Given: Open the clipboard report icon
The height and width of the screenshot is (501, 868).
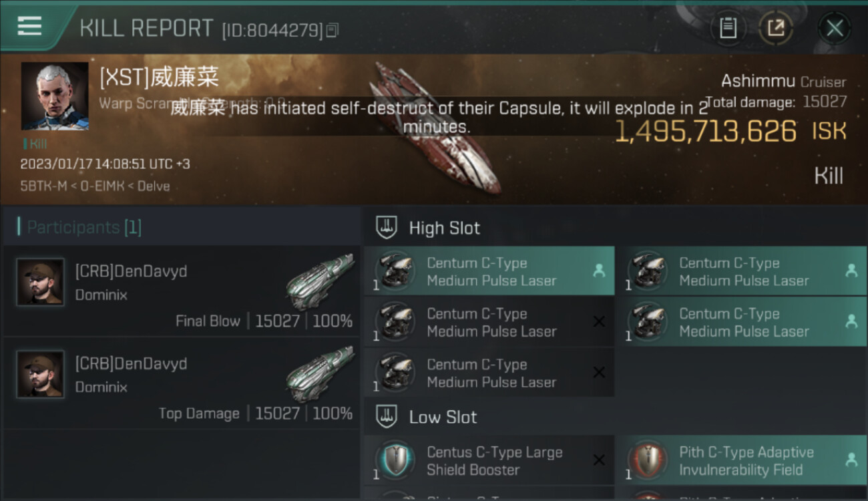Looking at the screenshot, I should (x=728, y=28).
